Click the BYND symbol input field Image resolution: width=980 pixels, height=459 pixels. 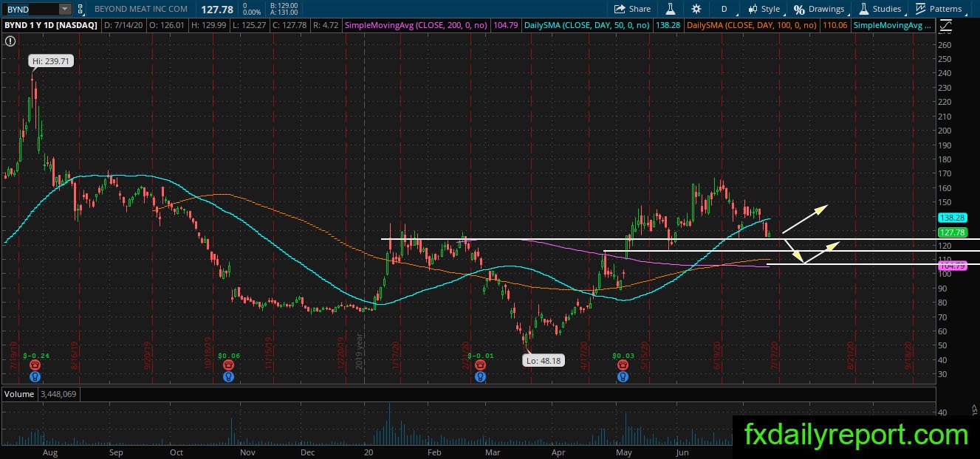pyautogui.click(x=30, y=9)
